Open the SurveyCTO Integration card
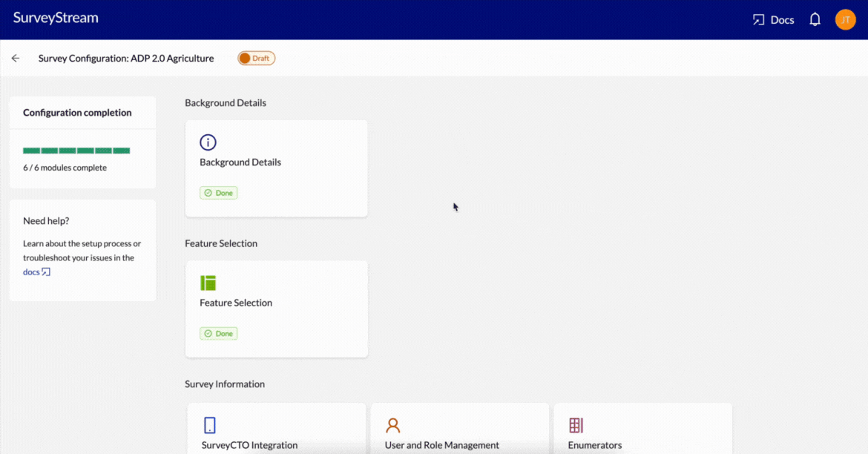Screen dimensions: 868x454 tap(276, 429)
